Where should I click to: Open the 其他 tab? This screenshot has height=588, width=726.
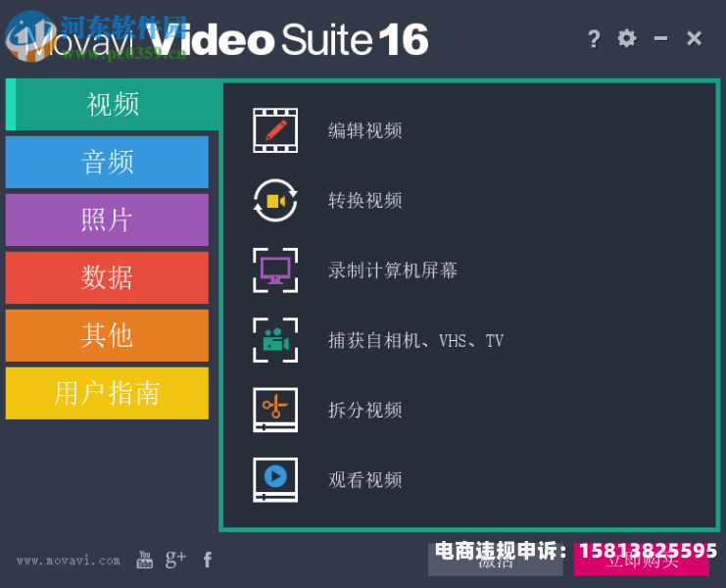pyautogui.click(x=107, y=336)
